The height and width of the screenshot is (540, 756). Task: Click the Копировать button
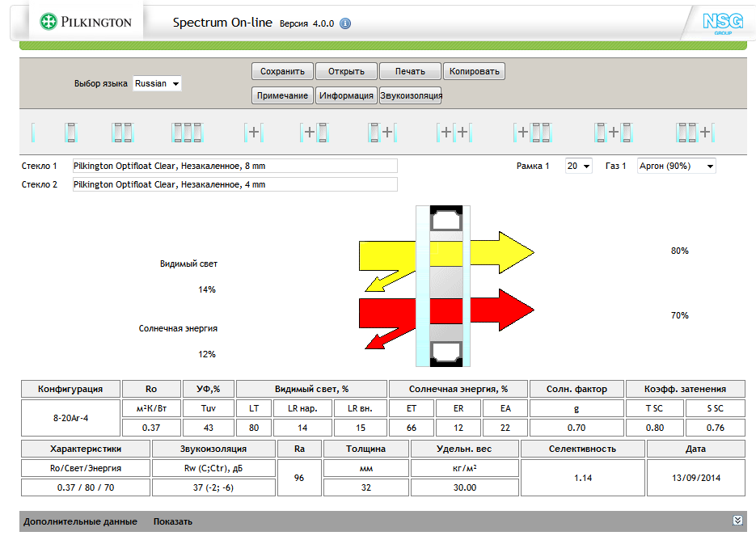(x=475, y=71)
